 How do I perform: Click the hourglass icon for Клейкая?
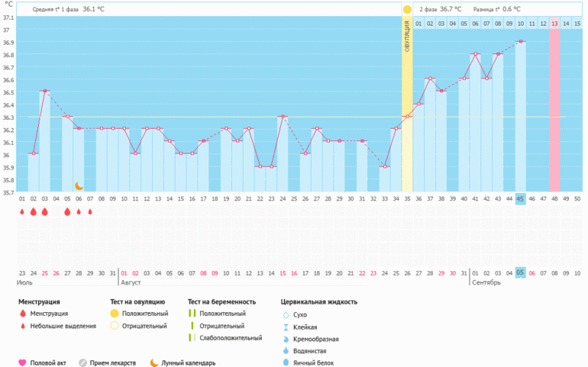click(286, 327)
